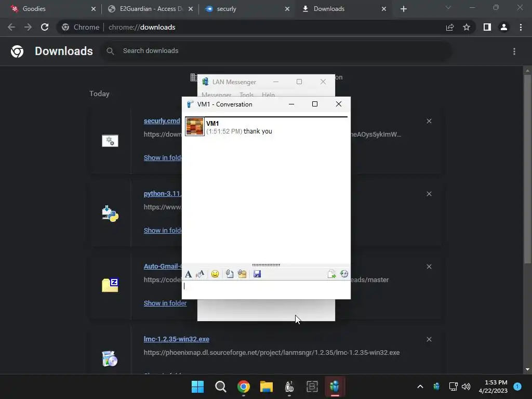Open the Chrome three-dot main menu
Screen dimensions: 532x399
tap(521, 27)
